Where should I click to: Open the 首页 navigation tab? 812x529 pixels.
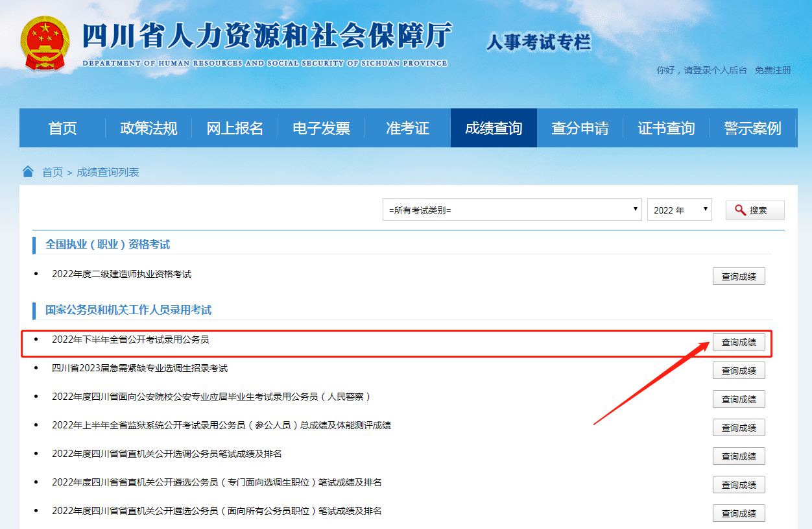coord(62,128)
